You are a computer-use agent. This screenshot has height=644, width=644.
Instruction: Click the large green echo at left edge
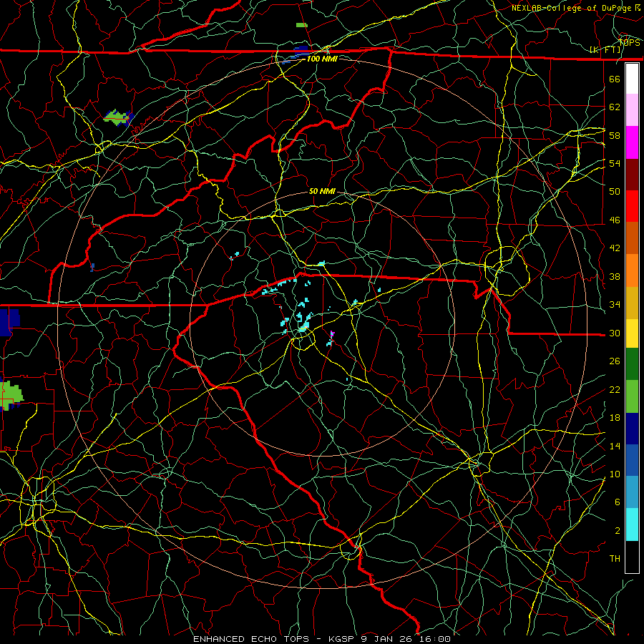[11, 395]
